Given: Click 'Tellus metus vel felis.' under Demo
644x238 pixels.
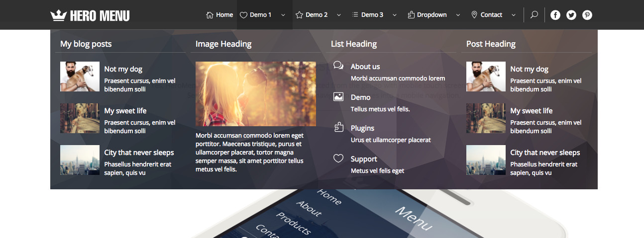Looking at the screenshot, I should (x=380, y=109).
